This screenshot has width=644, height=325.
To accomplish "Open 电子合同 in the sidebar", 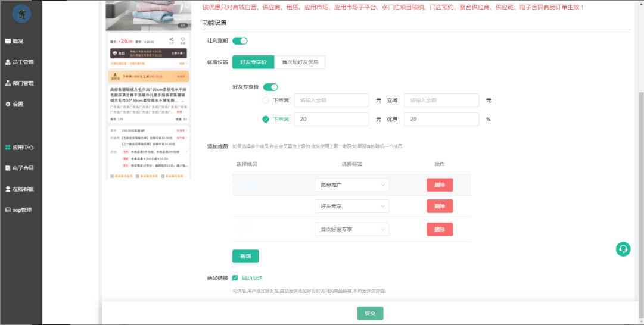I will point(20,168).
